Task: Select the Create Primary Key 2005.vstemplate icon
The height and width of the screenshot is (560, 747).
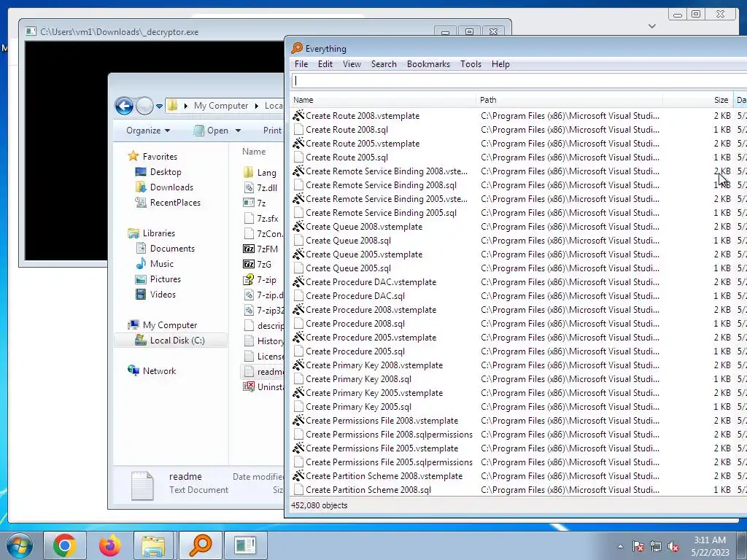Action: tap(298, 393)
